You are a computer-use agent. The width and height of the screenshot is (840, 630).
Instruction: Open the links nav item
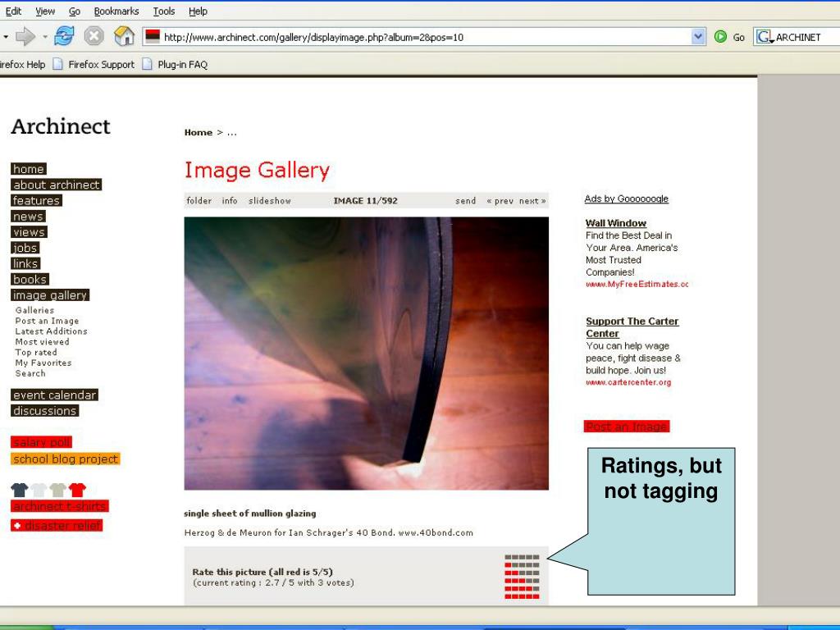click(25, 263)
